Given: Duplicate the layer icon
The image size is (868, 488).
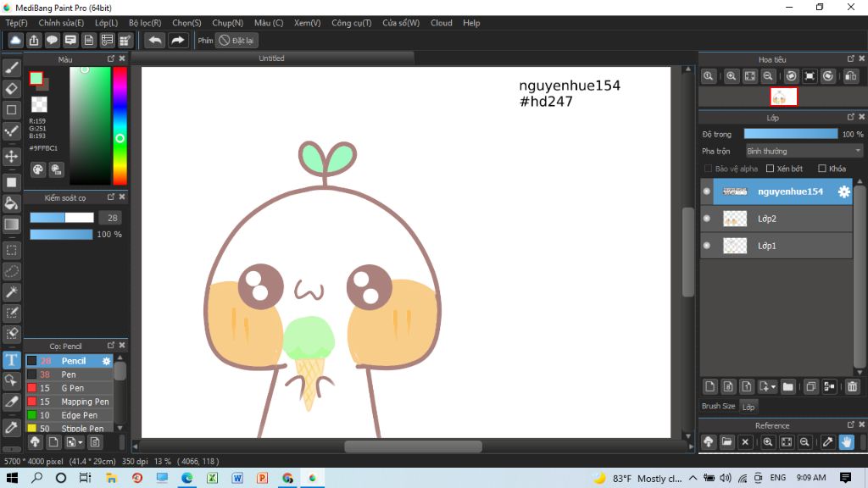Looking at the screenshot, I should pyautogui.click(x=810, y=386).
